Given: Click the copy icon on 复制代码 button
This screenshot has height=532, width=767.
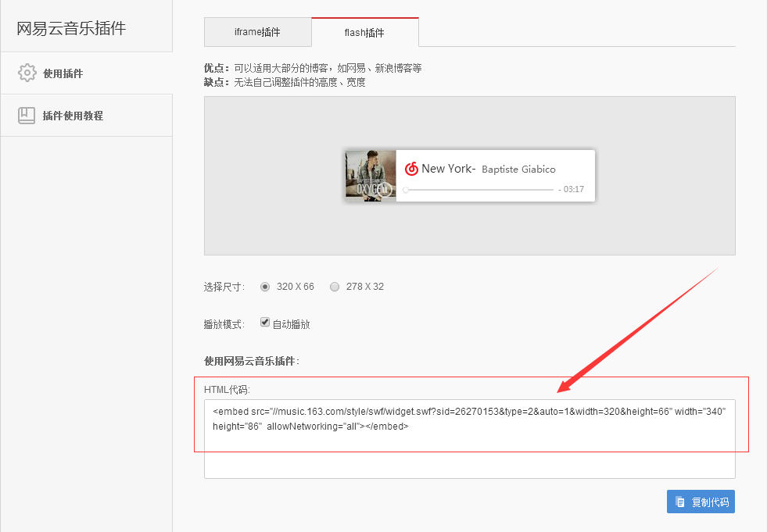Looking at the screenshot, I should (680, 502).
